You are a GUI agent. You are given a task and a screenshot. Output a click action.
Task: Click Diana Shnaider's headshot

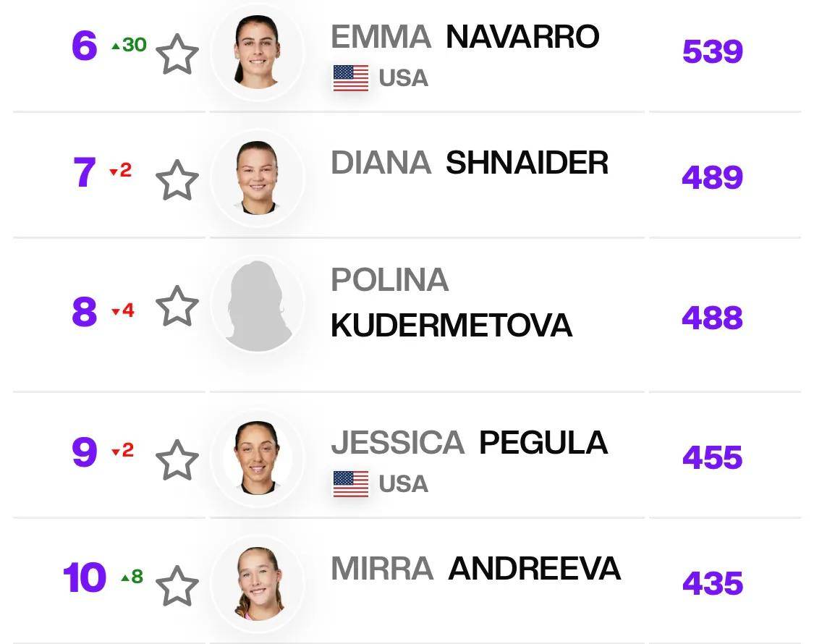(257, 179)
